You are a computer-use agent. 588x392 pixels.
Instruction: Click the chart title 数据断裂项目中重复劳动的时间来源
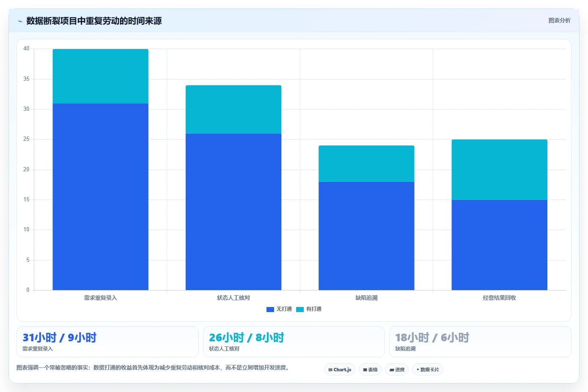click(x=94, y=21)
